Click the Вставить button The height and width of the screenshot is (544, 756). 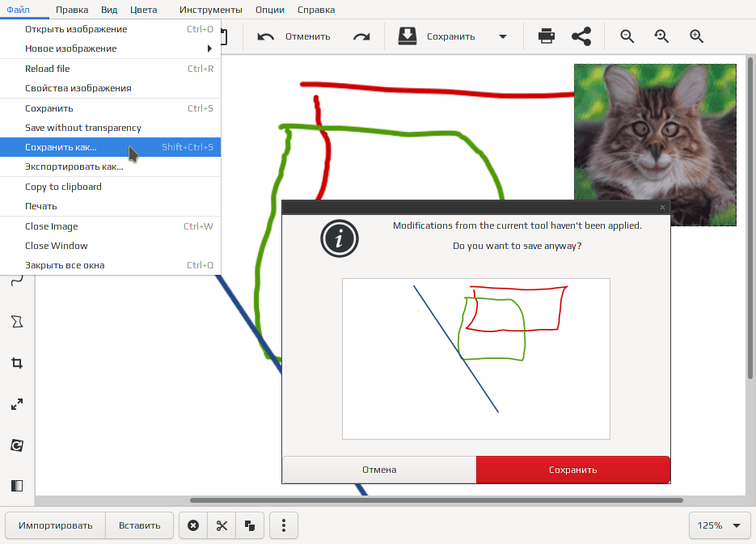(x=140, y=525)
